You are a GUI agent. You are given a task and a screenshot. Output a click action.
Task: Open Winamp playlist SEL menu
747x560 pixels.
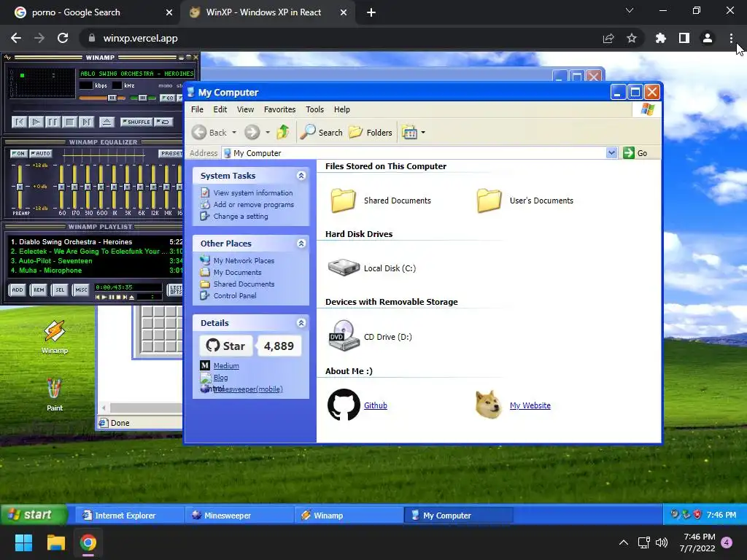60,289
